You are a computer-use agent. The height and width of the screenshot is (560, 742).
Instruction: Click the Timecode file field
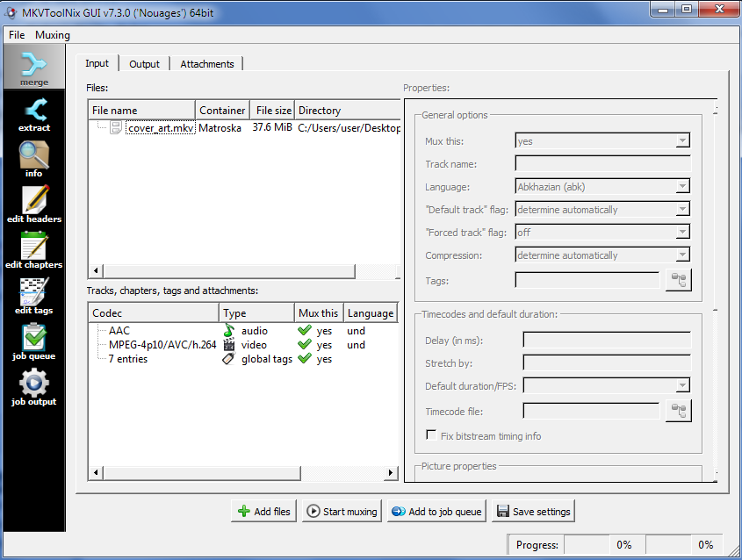(591, 411)
